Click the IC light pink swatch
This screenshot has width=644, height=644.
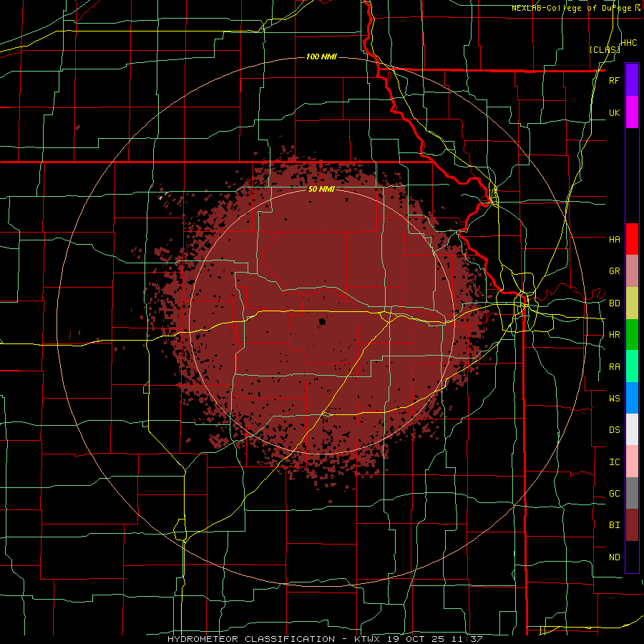[x=632, y=462]
